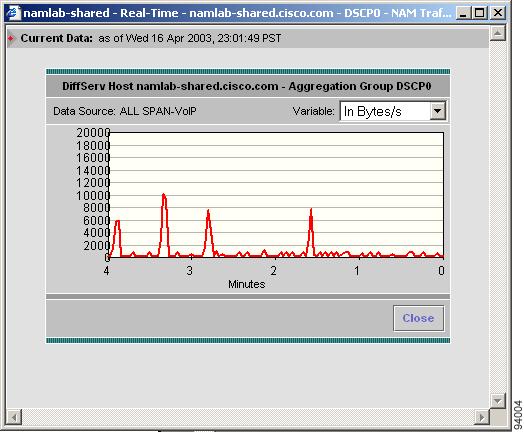The image size is (524, 432).
Task: Click the vertical scrollbar up arrow
Action: pos(498,33)
